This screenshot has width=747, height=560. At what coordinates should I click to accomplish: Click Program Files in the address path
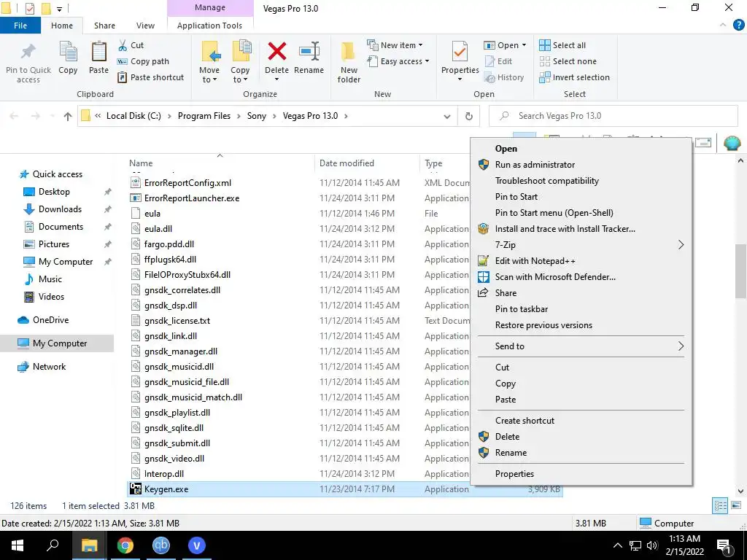click(x=204, y=116)
